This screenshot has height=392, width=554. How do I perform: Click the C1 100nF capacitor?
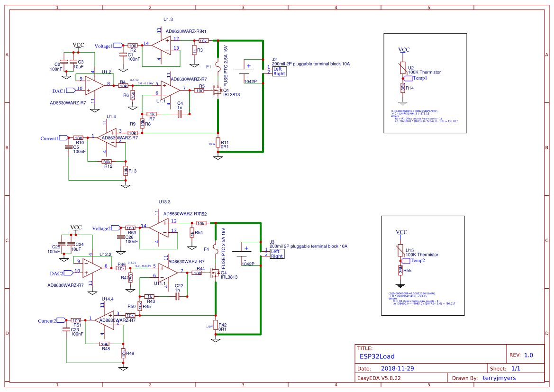coord(123,55)
